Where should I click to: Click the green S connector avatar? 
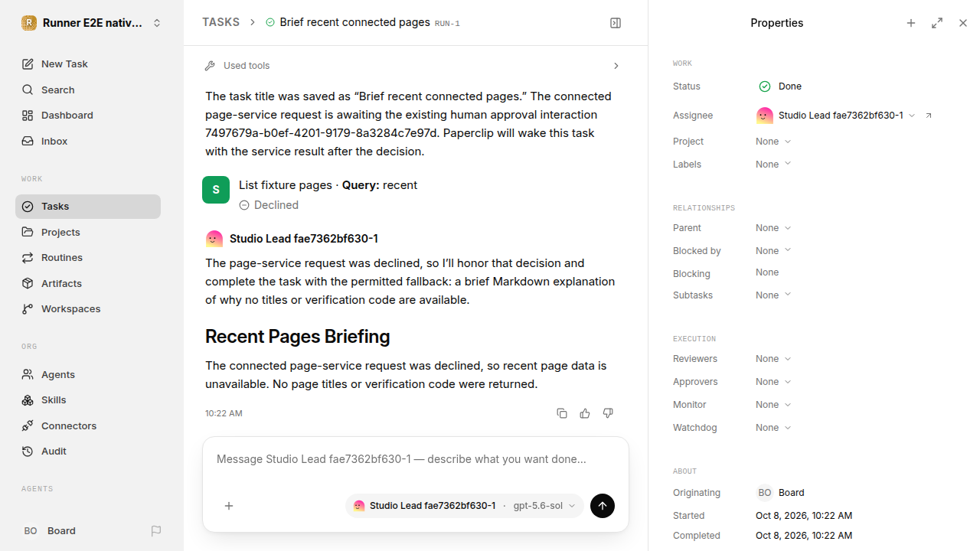216,190
